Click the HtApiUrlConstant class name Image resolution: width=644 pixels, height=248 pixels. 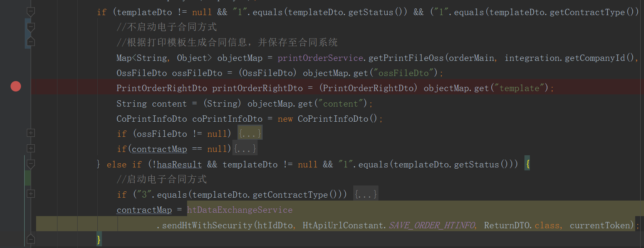343,225
